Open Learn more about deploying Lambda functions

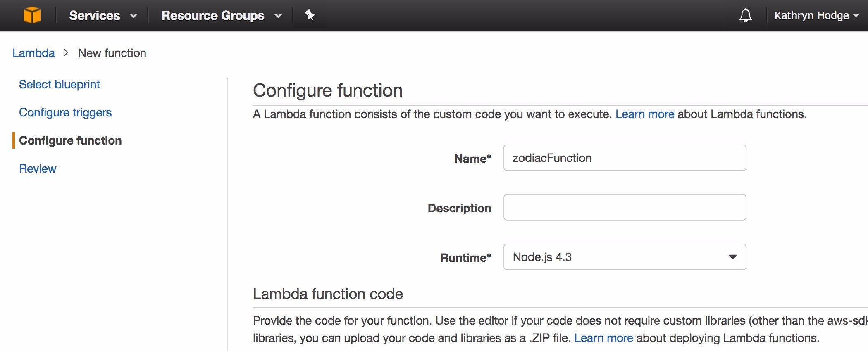click(x=603, y=338)
